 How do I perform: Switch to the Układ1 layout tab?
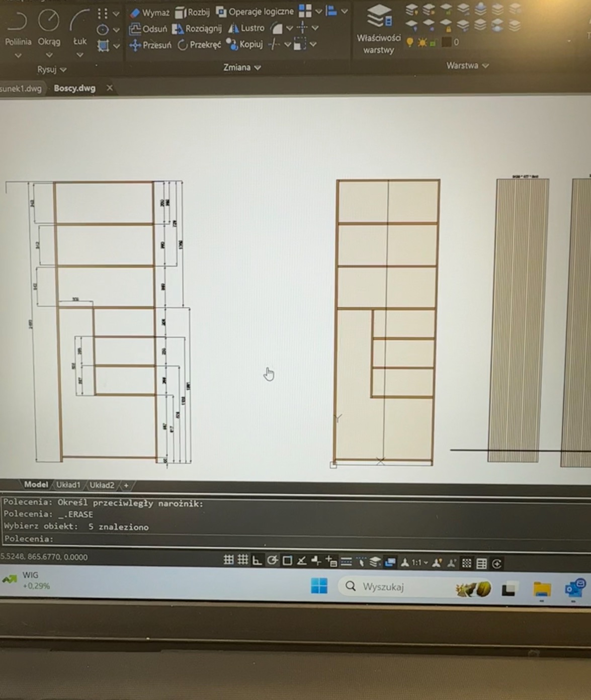68,485
